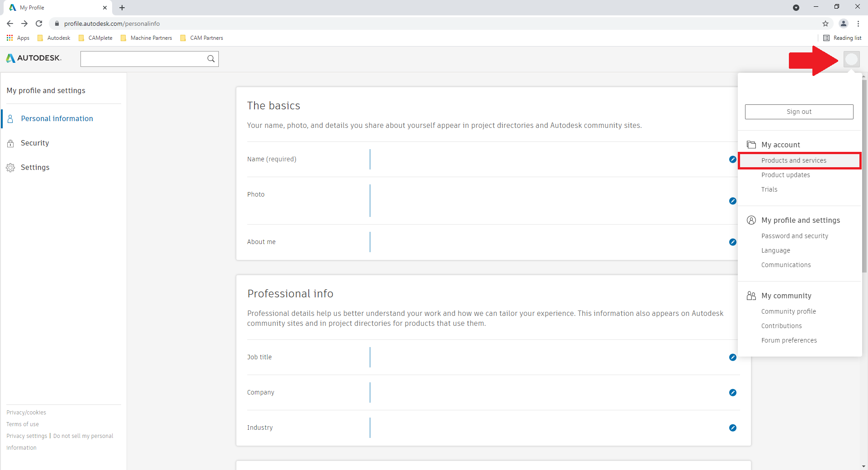Click the edit pencil icon for Name
Viewport: 868px width, 470px height.
pyautogui.click(x=732, y=160)
